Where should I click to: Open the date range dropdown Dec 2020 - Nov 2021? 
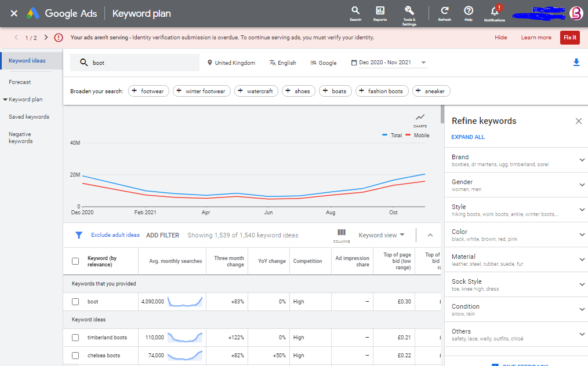[x=389, y=63]
